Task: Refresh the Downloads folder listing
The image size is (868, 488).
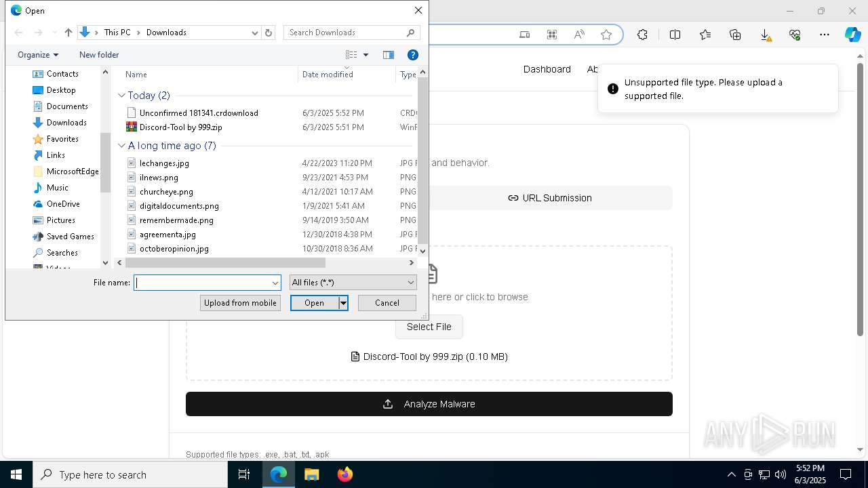Action: (x=269, y=33)
